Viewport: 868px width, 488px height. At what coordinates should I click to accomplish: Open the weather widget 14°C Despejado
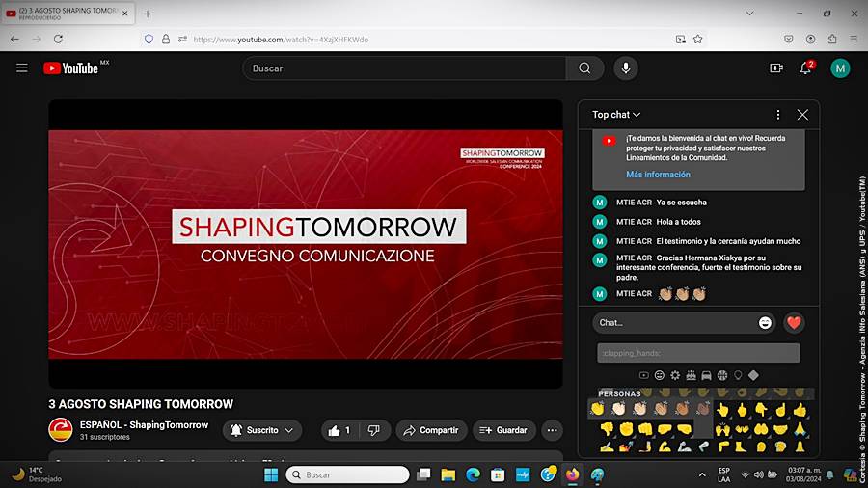pos(37,474)
